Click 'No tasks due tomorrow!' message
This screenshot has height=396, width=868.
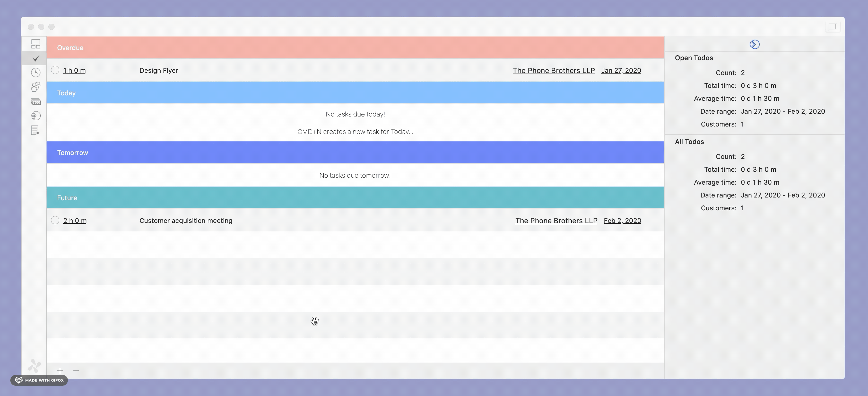(x=355, y=175)
